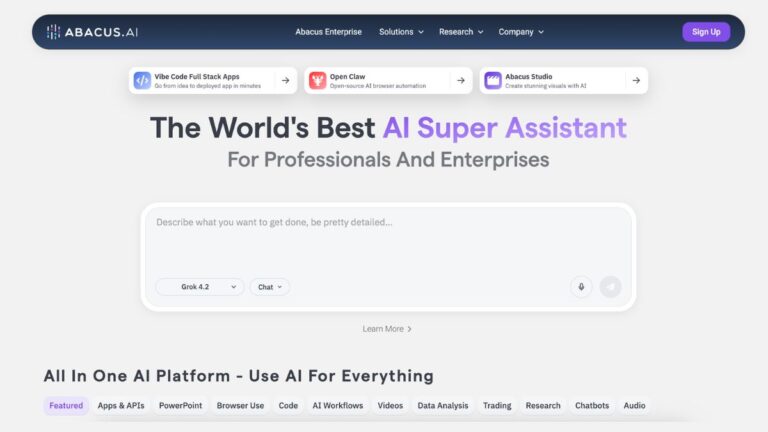768x432 pixels.
Task: Open the Chat mode dropdown
Action: click(x=270, y=287)
